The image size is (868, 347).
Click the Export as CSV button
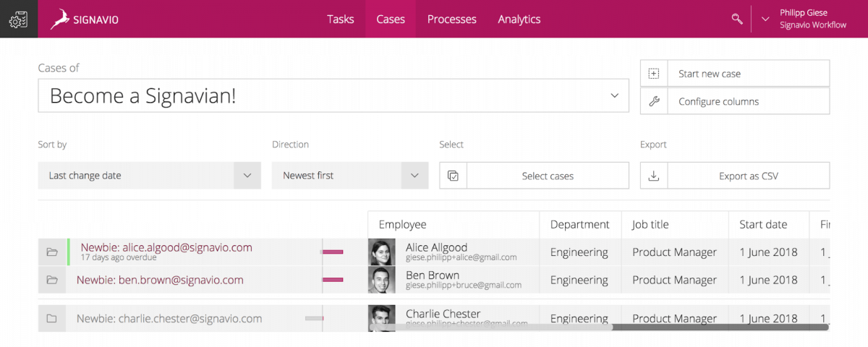(x=735, y=176)
